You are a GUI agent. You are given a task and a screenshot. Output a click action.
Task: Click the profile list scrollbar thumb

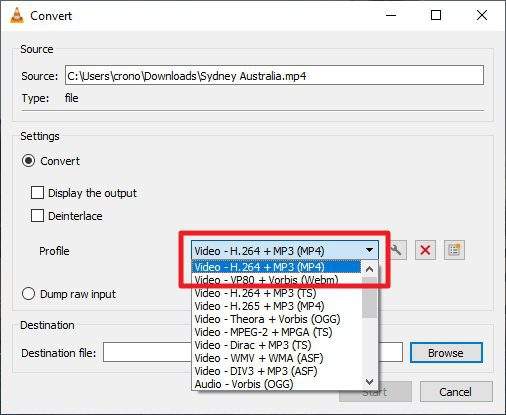coord(369,297)
